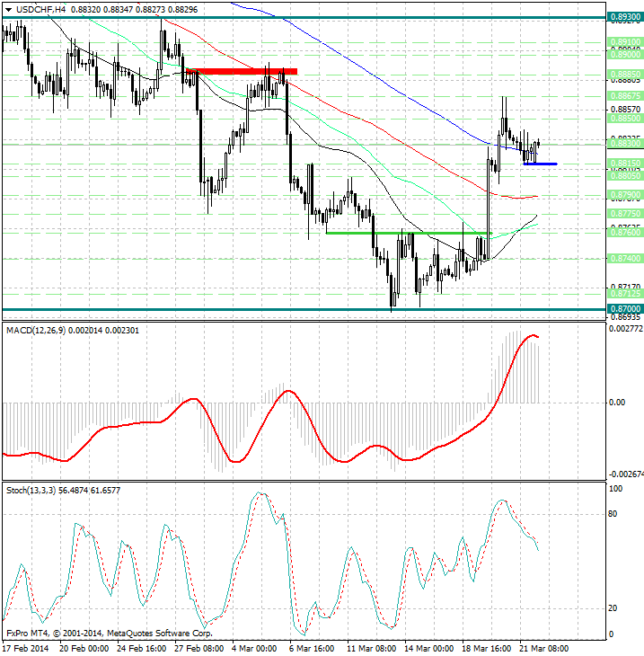Select the green horizontal line at 0.87600
644x656 pixels.
[409, 233]
